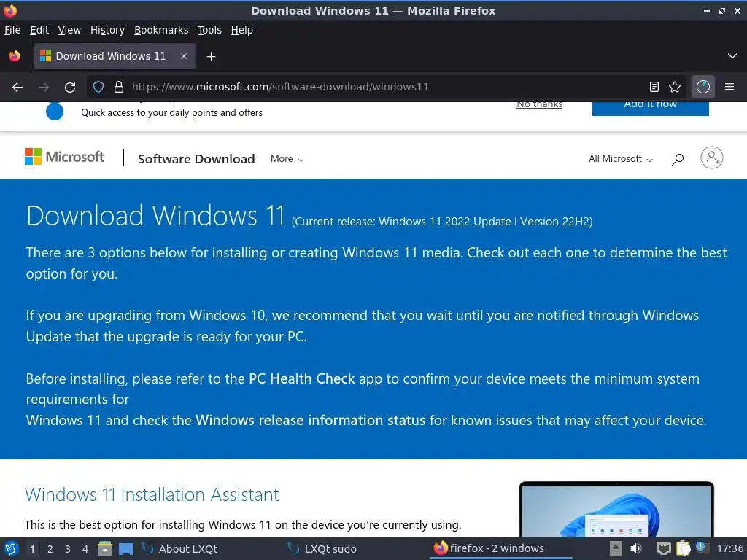Open the Bookmarks menu
Screen dimensions: 747x560
pyautogui.click(x=161, y=30)
